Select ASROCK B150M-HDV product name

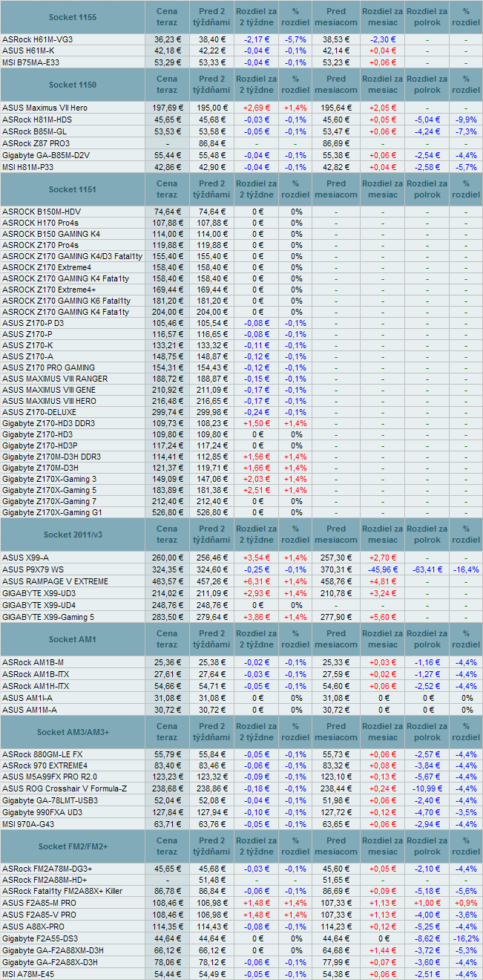42,212
